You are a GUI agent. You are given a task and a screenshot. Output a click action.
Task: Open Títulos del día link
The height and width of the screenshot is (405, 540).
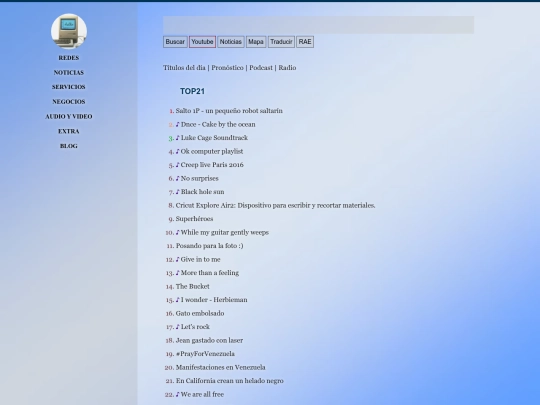(184, 68)
